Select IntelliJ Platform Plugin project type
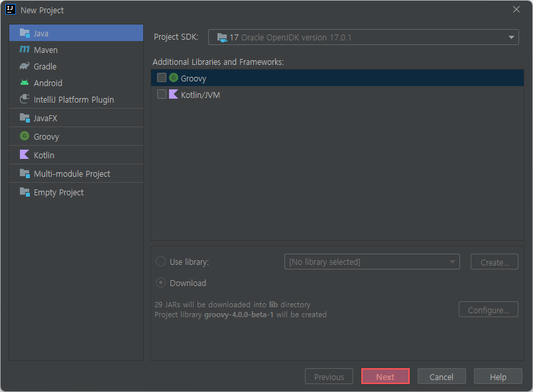Image resolution: width=533 pixels, height=392 pixels. [x=76, y=99]
